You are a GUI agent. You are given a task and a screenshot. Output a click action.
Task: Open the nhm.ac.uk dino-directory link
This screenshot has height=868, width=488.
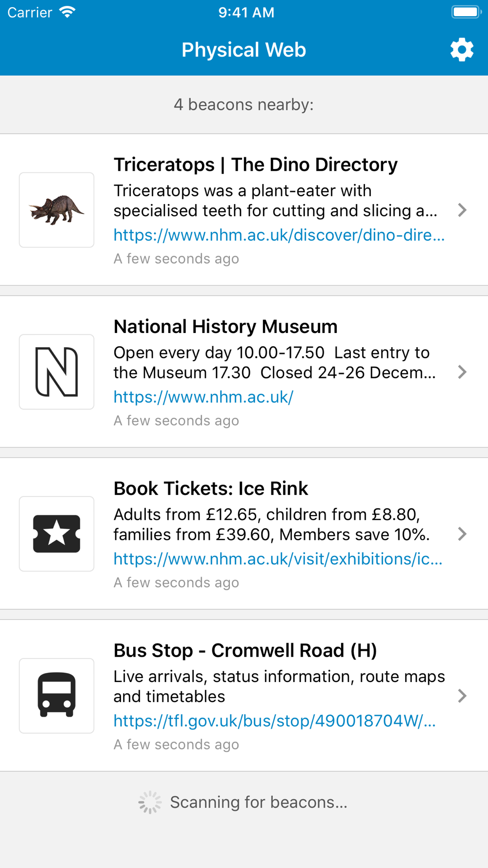279,235
